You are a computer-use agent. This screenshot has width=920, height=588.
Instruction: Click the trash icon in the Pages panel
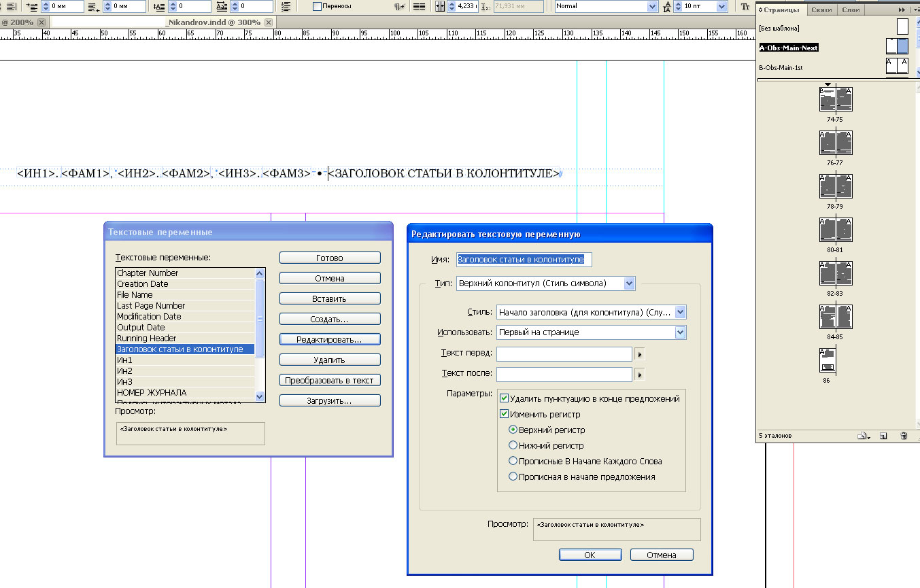coord(904,436)
